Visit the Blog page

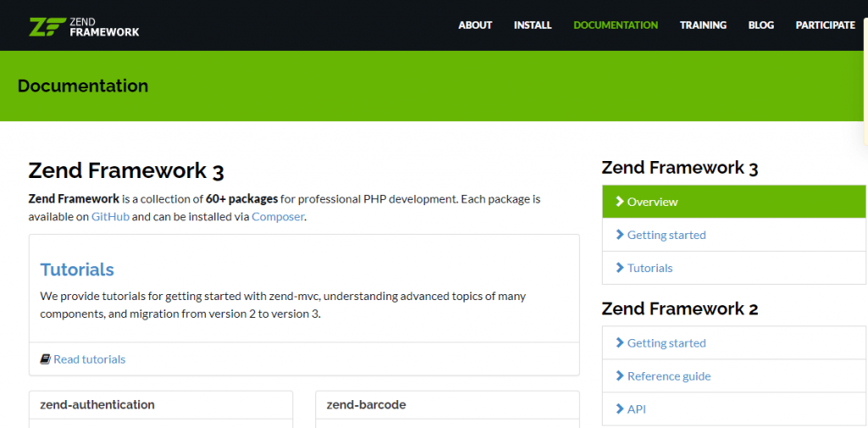pos(761,25)
